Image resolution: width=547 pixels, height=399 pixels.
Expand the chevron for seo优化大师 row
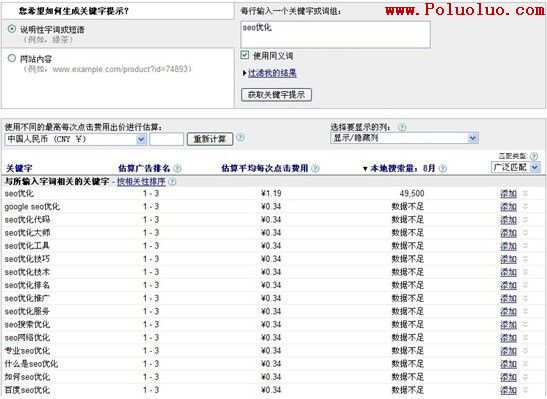(525, 233)
